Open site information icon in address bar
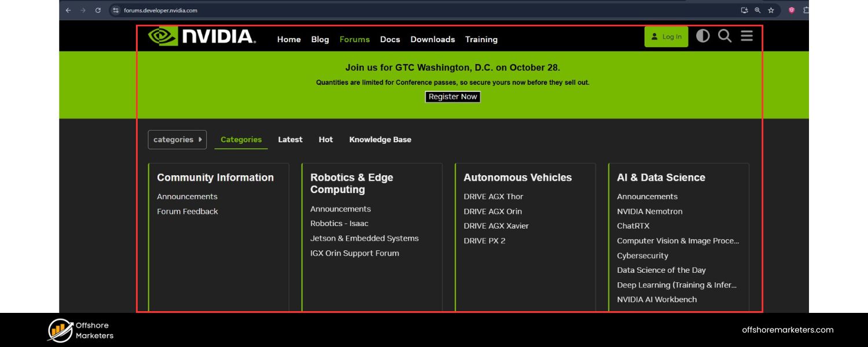This screenshot has width=868, height=347. click(x=116, y=10)
